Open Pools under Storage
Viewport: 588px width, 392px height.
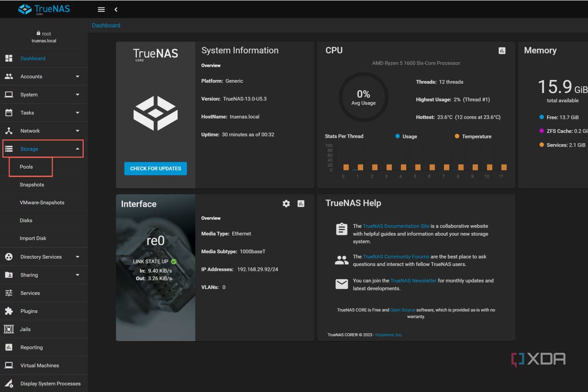click(26, 167)
